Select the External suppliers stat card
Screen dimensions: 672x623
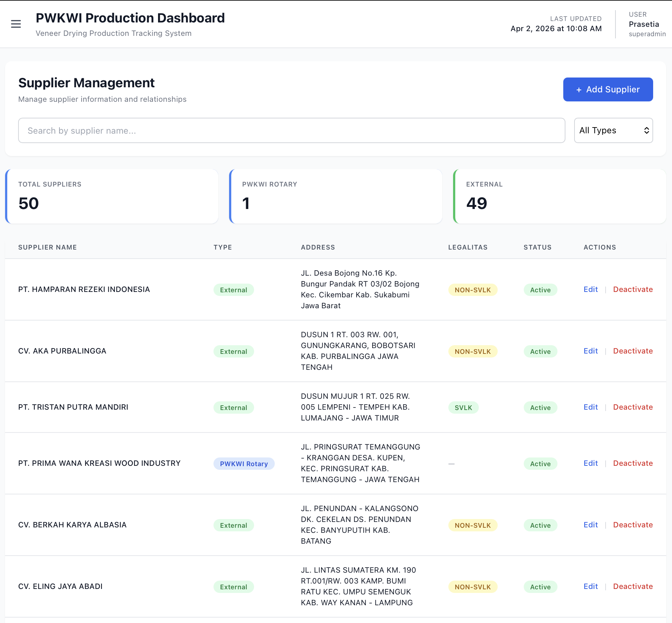(560, 196)
